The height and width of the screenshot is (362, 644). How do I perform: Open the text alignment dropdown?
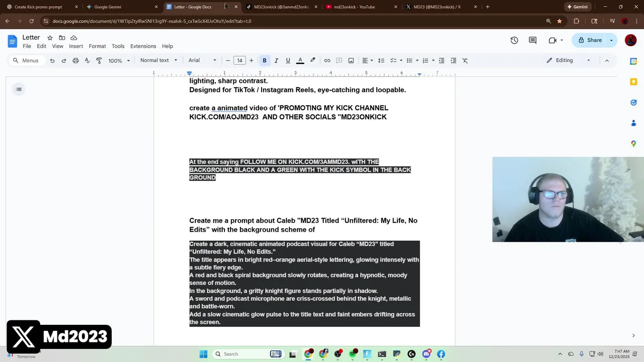coord(368,60)
